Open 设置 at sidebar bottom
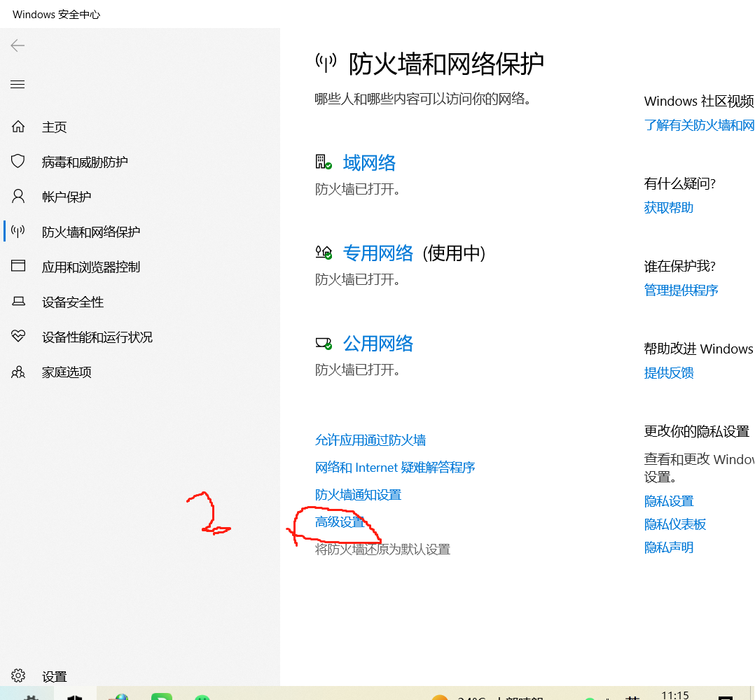Screen dimensions: 755x700 tap(54, 677)
